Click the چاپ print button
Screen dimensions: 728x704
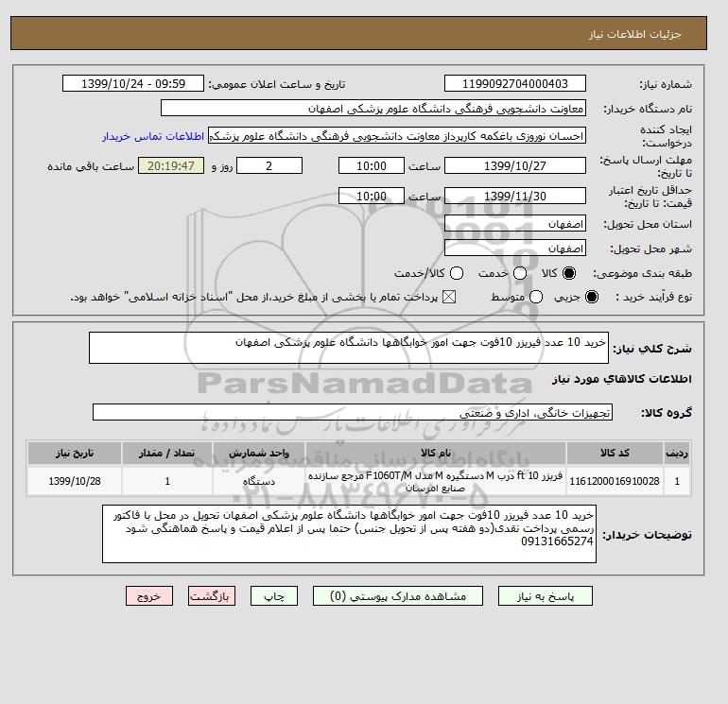(x=274, y=596)
